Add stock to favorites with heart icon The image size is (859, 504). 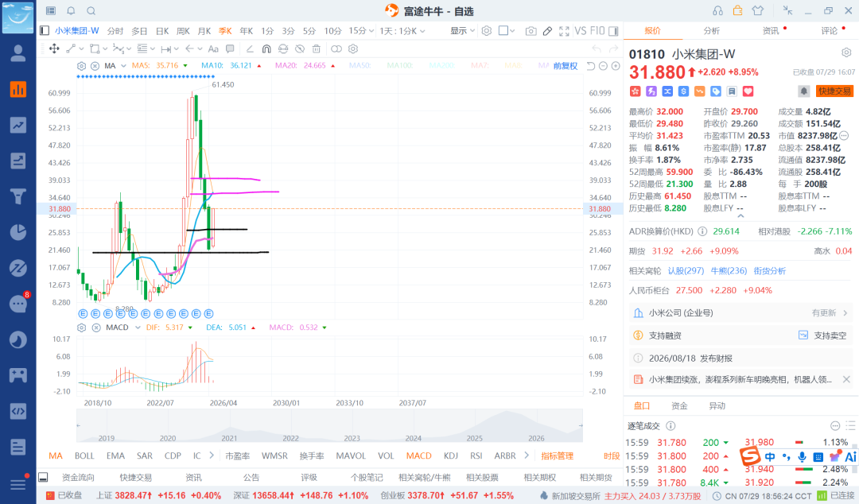(748, 91)
